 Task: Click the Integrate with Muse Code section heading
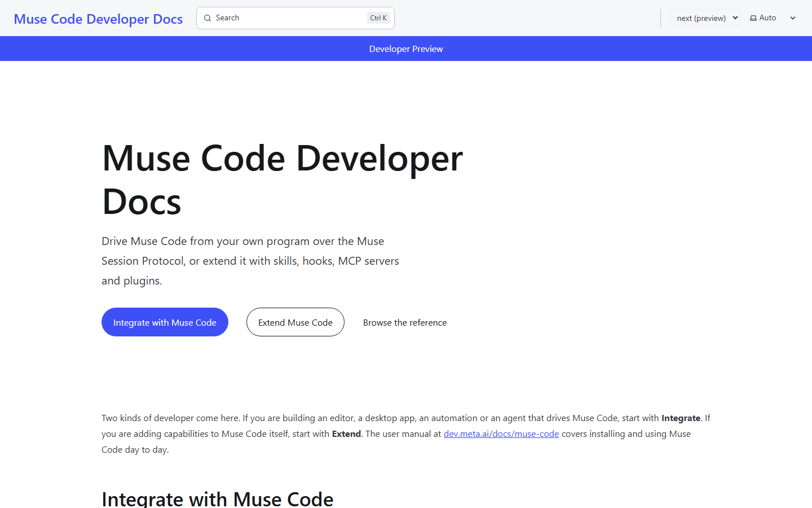point(218,499)
